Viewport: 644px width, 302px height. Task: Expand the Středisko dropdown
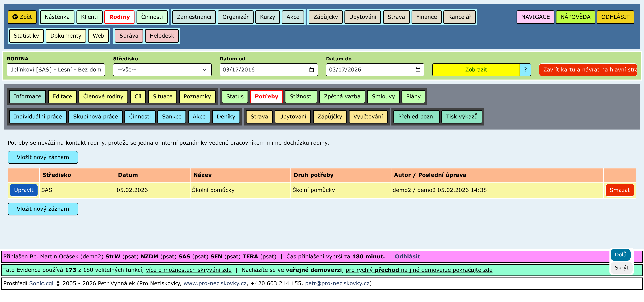click(162, 70)
